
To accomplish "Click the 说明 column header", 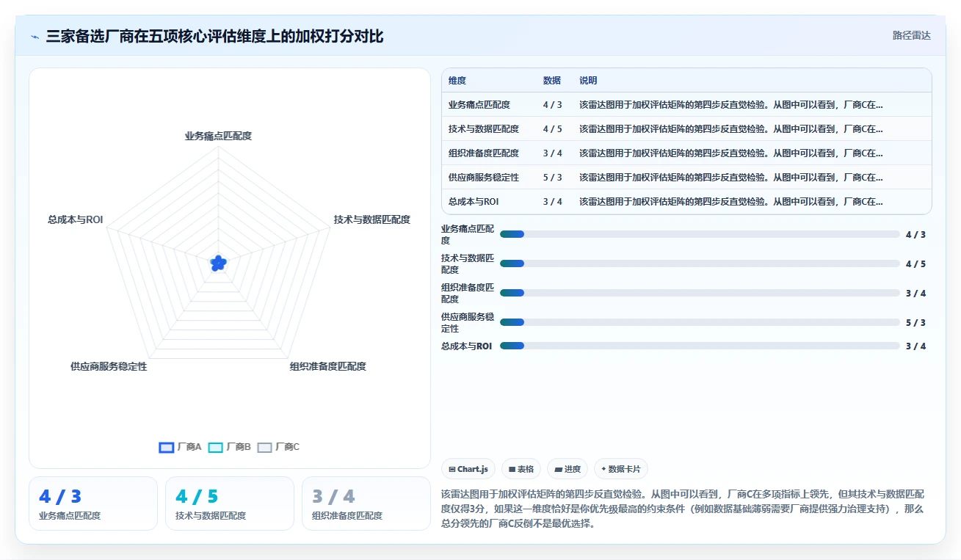I will click(x=588, y=81).
